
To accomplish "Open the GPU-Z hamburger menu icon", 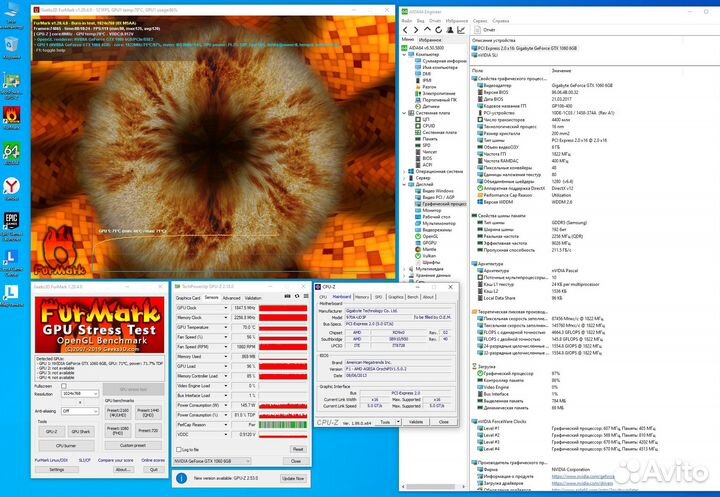I will [x=306, y=297].
